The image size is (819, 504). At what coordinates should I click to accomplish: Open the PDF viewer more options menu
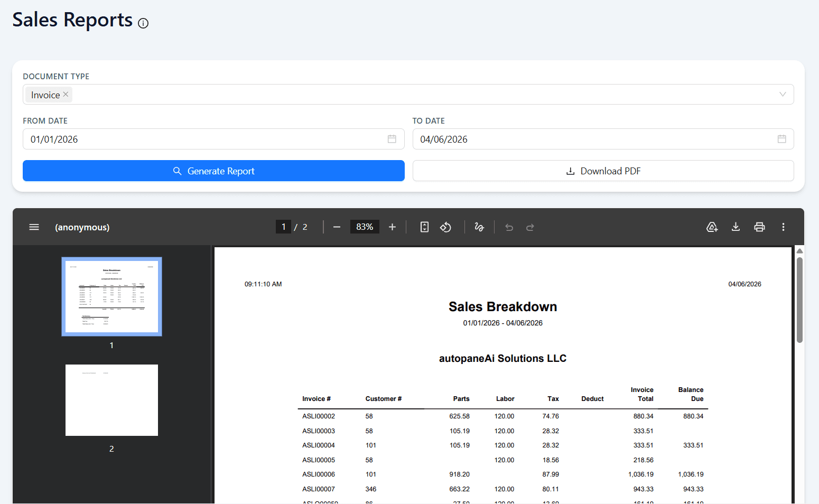[783, 227]
